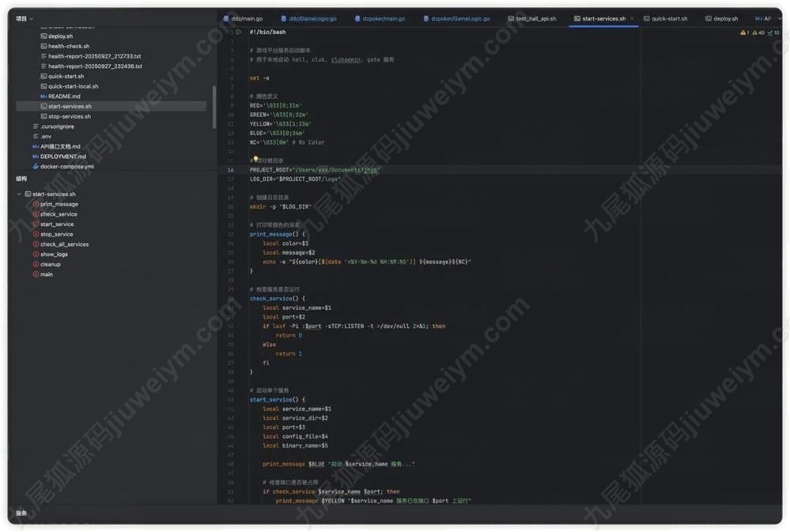Select stop-services.sh in the project tree
The height and width of the screenshot is (532, 790).
click(x=70, y=116)
